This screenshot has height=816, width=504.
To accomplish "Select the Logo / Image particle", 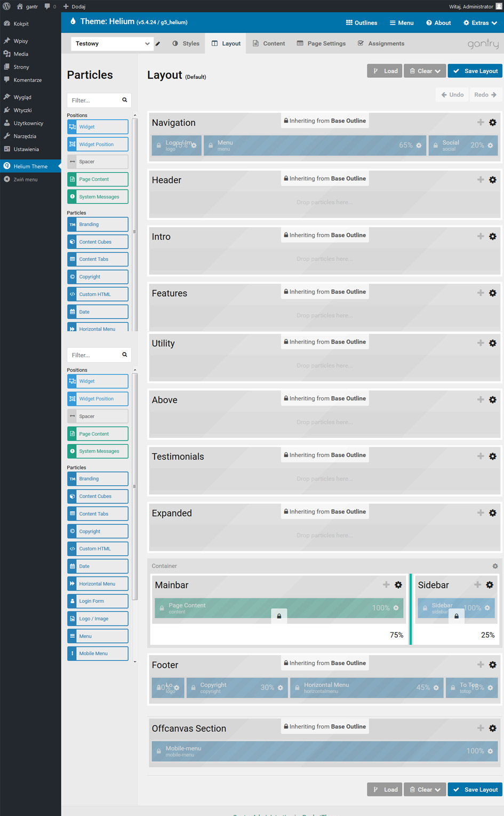I will click(x=98, y=619).
